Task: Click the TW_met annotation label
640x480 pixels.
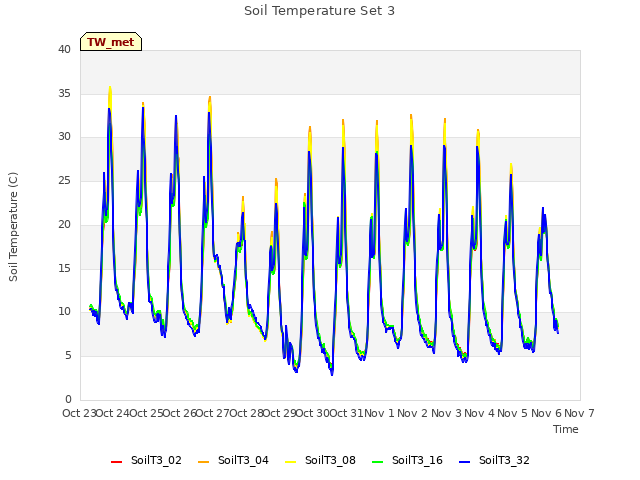Action: pyautogui.click(x=111, y=42)
